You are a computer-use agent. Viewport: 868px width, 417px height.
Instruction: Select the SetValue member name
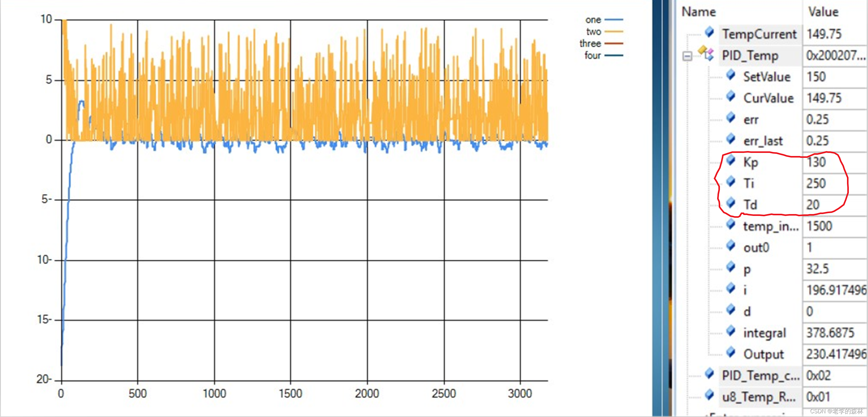click(767, 77)
